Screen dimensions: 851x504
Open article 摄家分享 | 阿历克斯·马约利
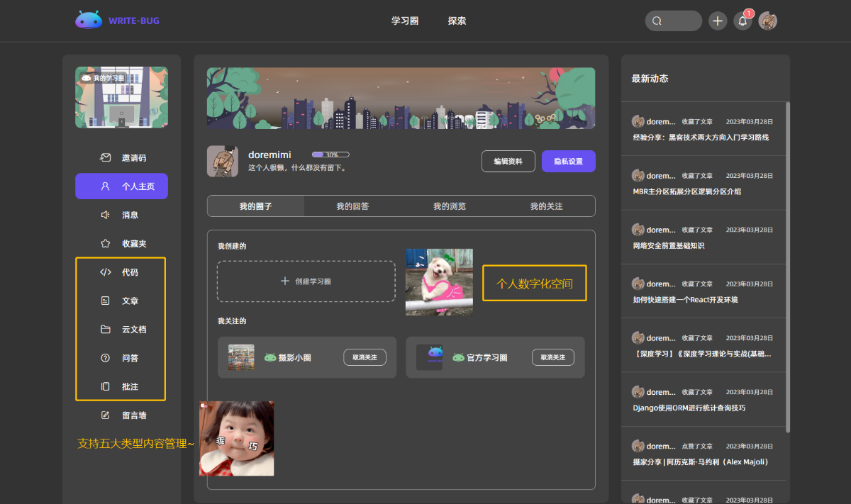[701, 461]
